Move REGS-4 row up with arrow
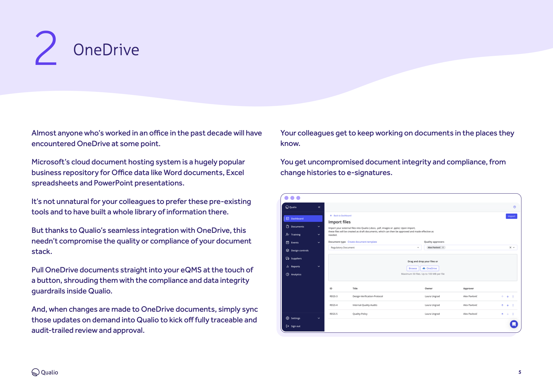The height and width of the screenshot is (392, 553). (502, 305)
